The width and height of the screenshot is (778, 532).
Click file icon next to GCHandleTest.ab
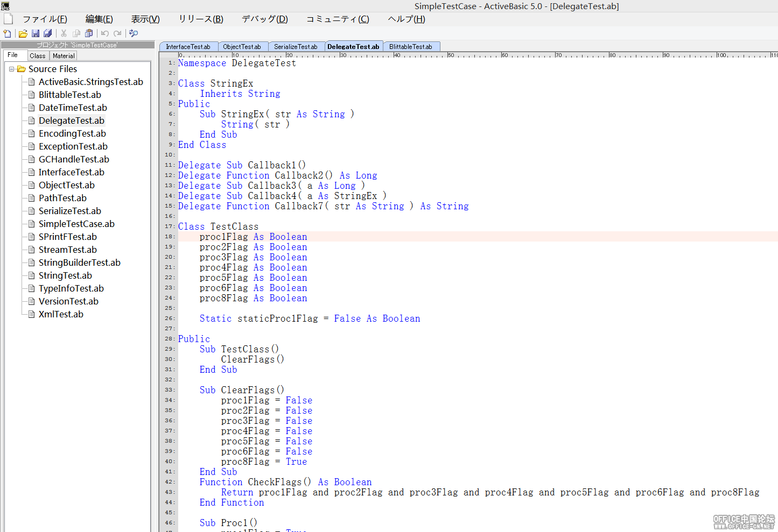tap(32, 159)
